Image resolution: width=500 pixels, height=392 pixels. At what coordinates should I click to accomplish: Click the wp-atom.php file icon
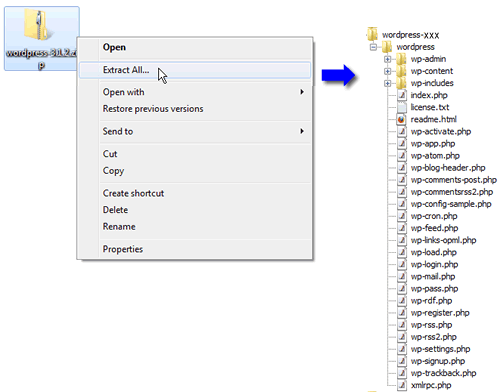pos(402,156)
